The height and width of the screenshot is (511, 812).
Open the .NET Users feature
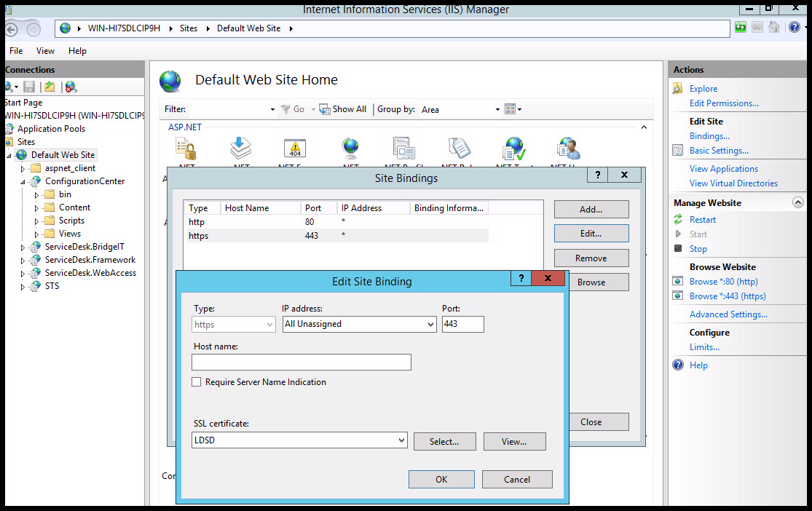pos(567,149)
